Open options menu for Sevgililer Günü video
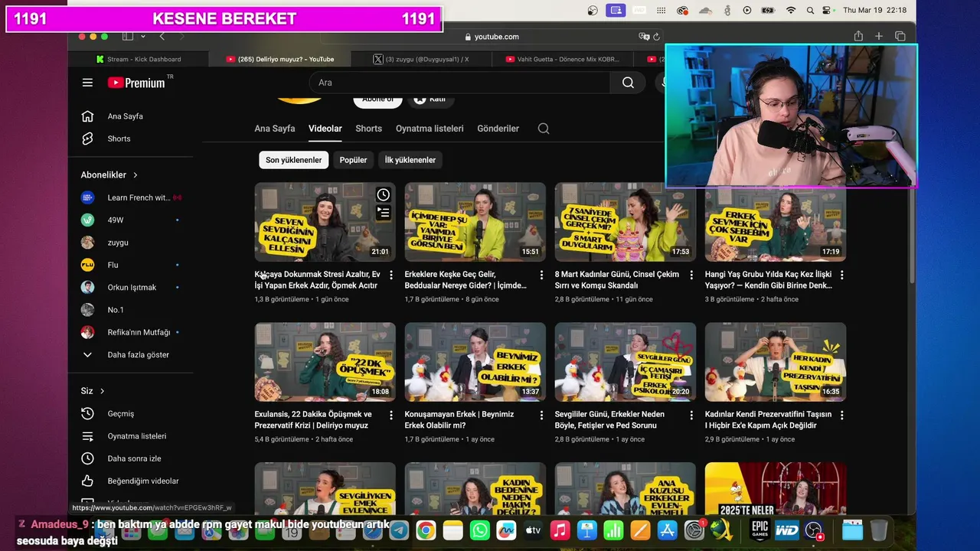Image resolution: width=980 pixels, height=551 pixels. (691, 415)
